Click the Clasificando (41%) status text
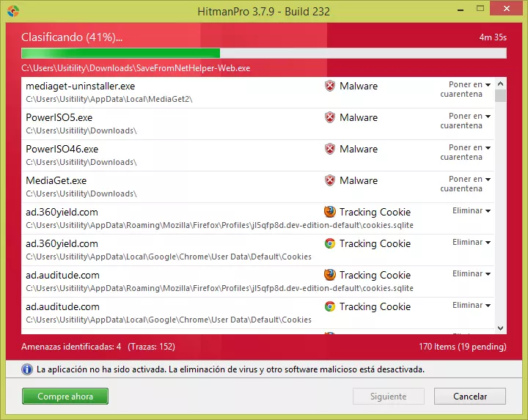528x420 pixels. 72,37
